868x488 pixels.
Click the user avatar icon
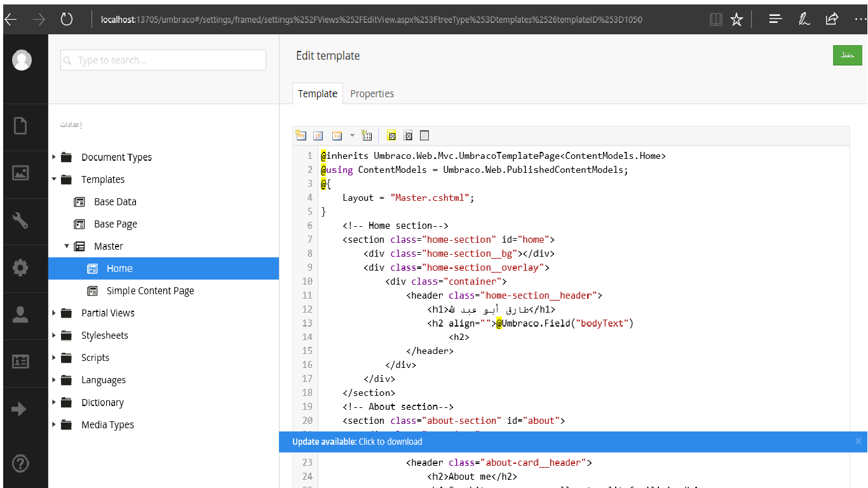click(x=22, y=60)
